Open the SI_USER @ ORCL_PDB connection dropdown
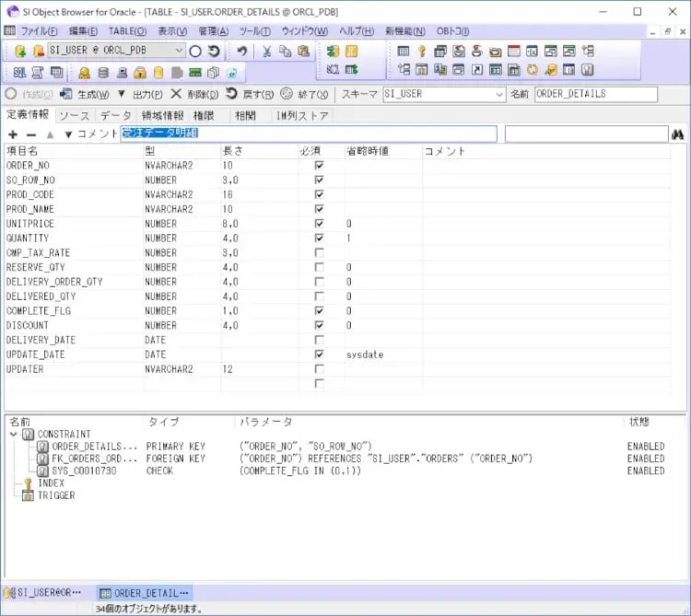Viewport: 691px width, 616px height. (178, 52)
